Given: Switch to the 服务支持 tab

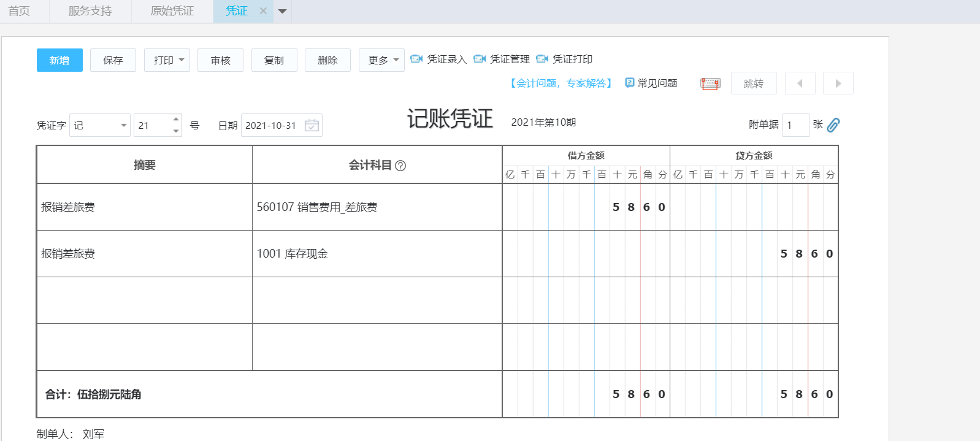Looking at the screenshot, I should tap(90, 11).
